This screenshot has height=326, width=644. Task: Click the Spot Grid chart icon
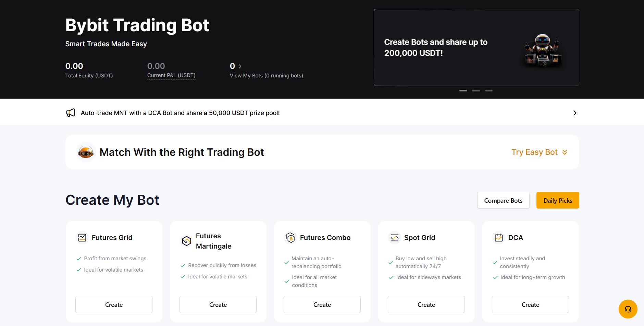(x=395, y=237)
